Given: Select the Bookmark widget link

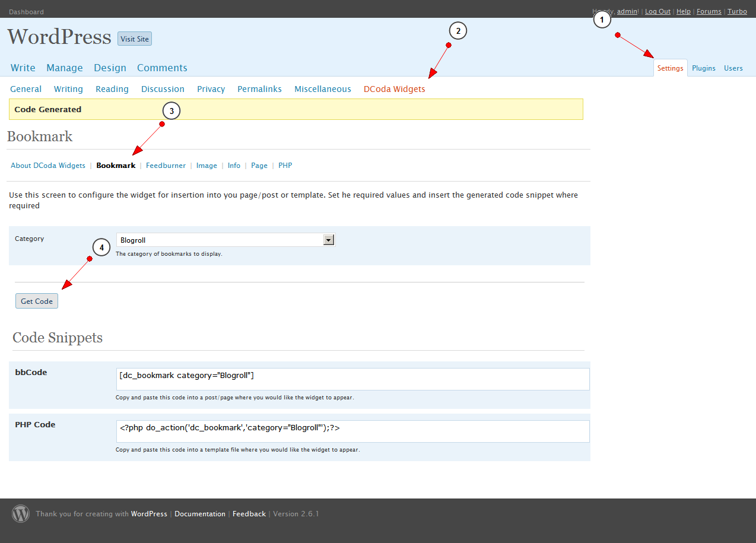Looking at the screenshot, I should tap(116, 166).
